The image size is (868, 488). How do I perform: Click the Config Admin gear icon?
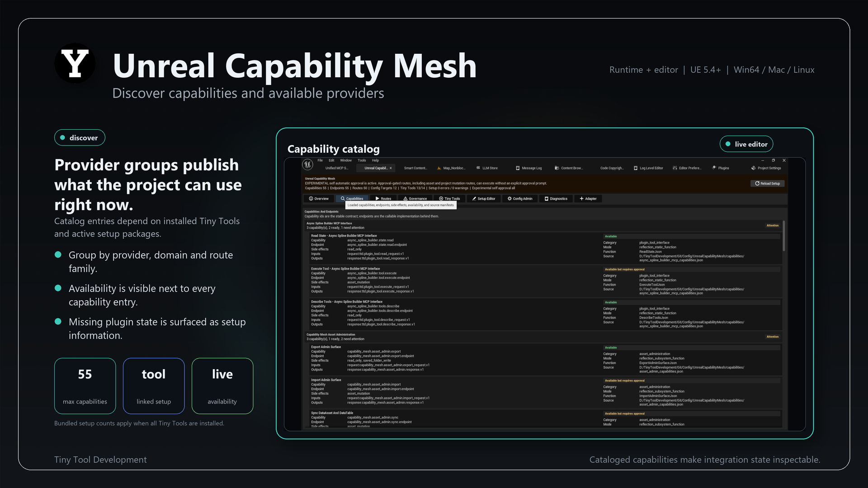pos(509,199)
